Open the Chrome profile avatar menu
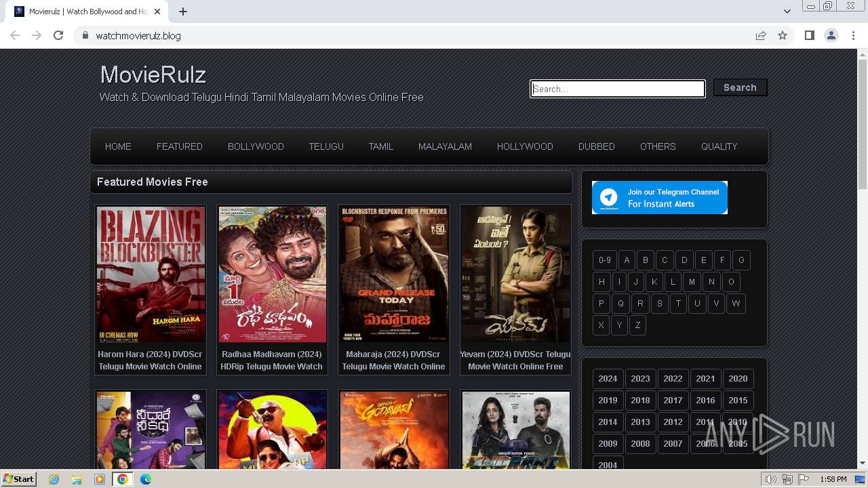The width and height of the screenshot is (868, 488). click(x=831, y=35)
